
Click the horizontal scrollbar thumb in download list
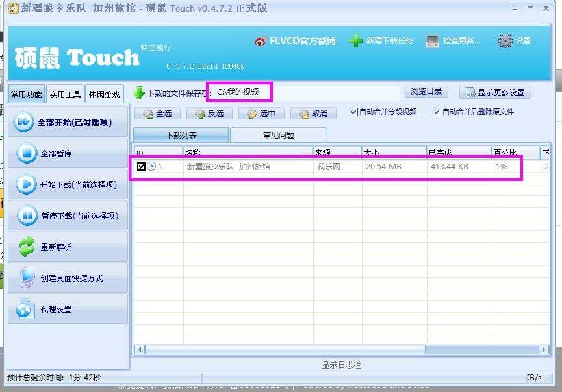(x=285, y=349)
